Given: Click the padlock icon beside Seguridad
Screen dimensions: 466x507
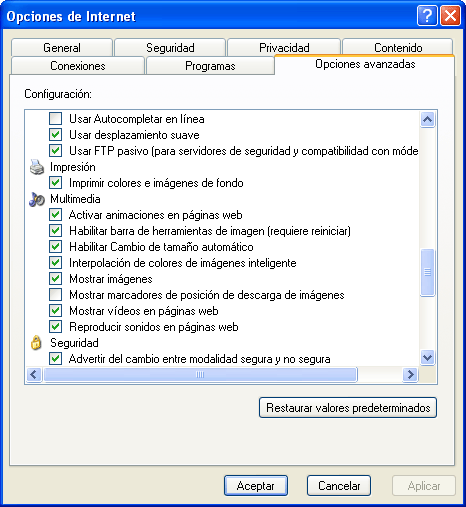Looking at the screenshot, I should pyautogui.click(x=36, y=343).
